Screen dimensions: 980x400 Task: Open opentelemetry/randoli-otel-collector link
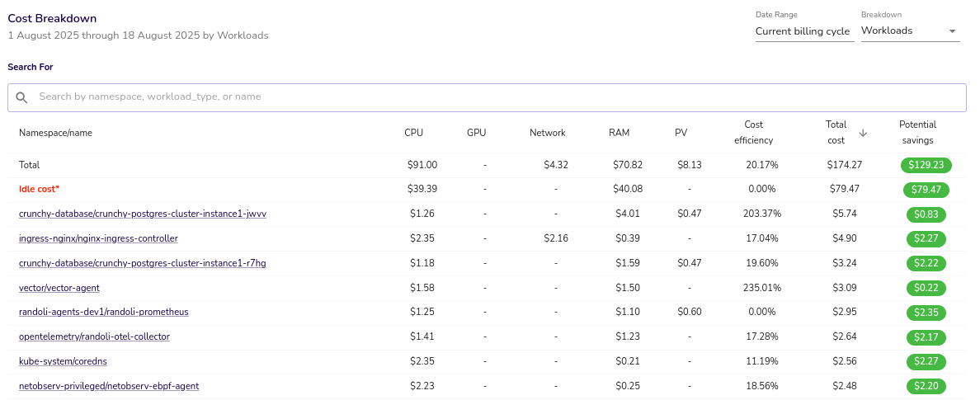94,337
